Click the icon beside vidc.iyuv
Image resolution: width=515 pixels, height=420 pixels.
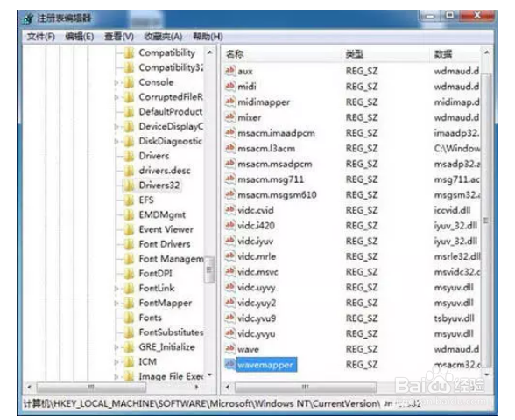click(230, 241)
